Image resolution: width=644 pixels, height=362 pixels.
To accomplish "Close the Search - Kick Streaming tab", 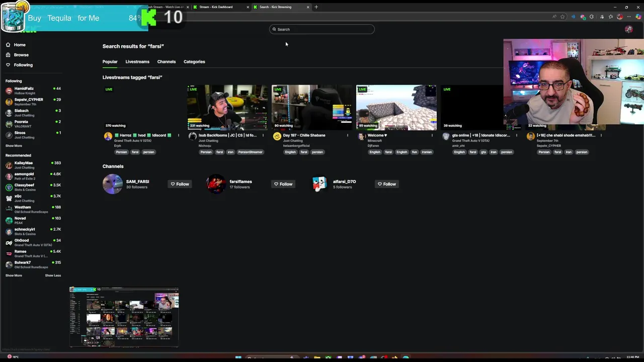I will pyautogui.click(x=307, y=7).
